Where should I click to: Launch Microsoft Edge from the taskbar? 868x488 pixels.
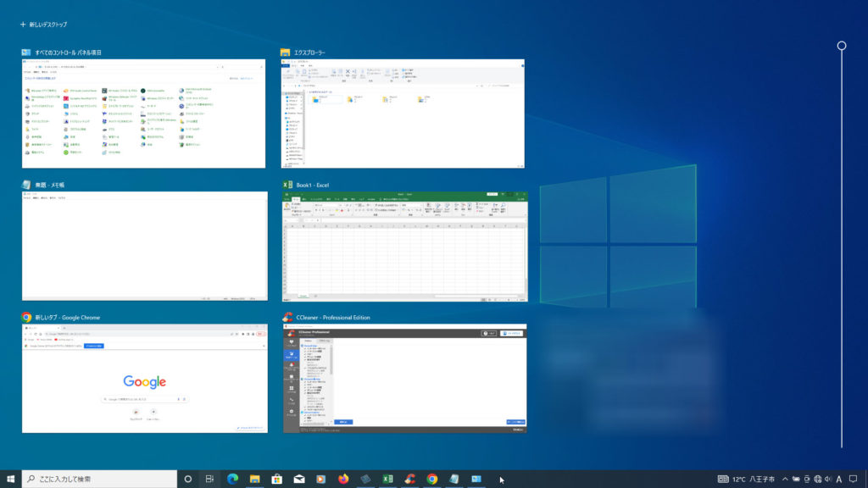(232, 479)
